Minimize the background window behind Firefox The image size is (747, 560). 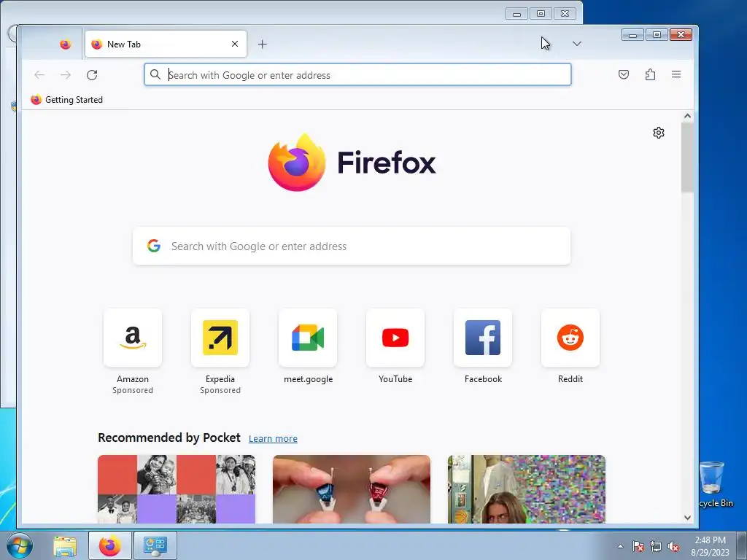pyautogui.click(x=516, y=14)
